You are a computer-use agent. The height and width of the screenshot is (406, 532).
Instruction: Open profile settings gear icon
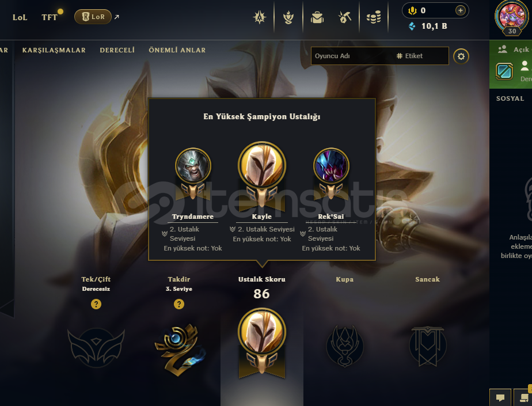461,56
